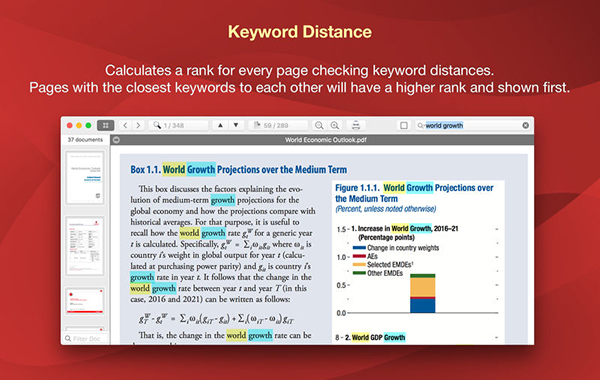The width and height of the screenshot is (600, 380).
Task: Select the second document thumbnail with tables
Action: [85, 246]
